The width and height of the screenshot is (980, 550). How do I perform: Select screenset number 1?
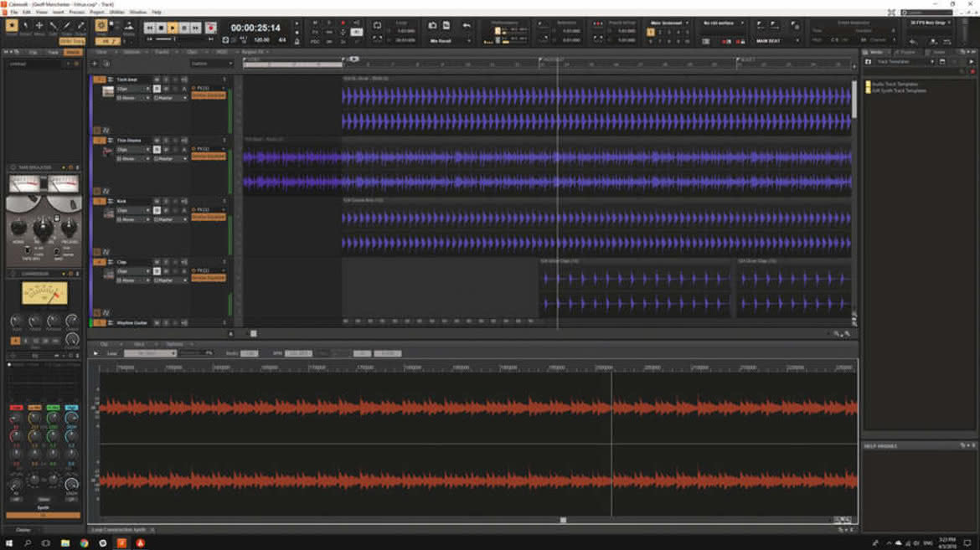click(x=651, y=33)
